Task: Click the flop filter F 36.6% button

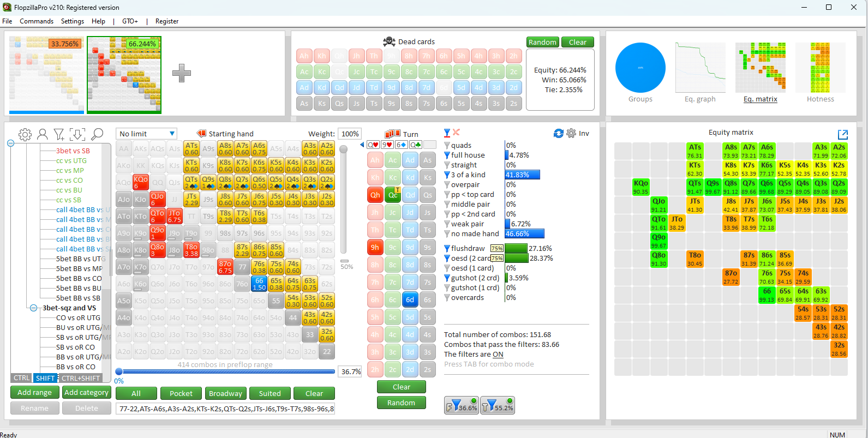Action: [x=462, y=405]
